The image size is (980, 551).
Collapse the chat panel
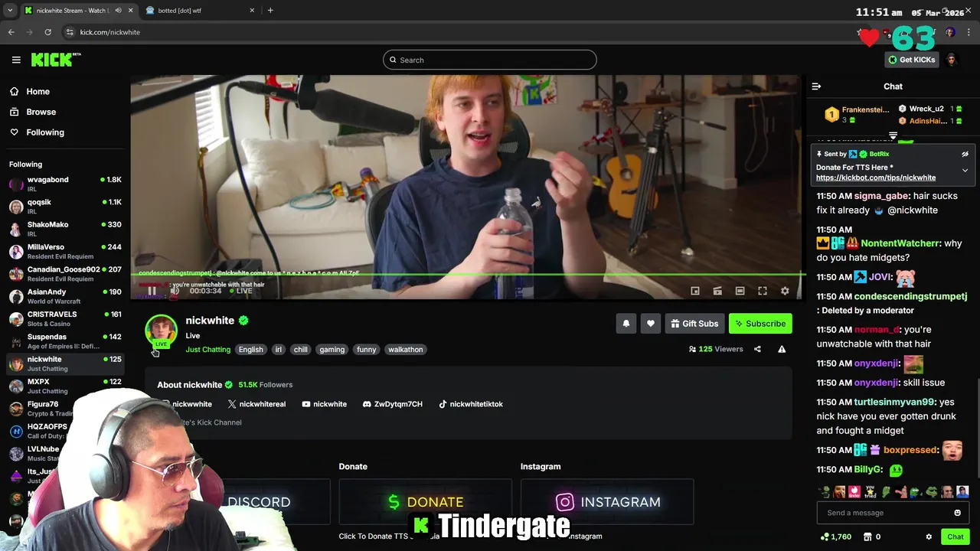[816, 86]
